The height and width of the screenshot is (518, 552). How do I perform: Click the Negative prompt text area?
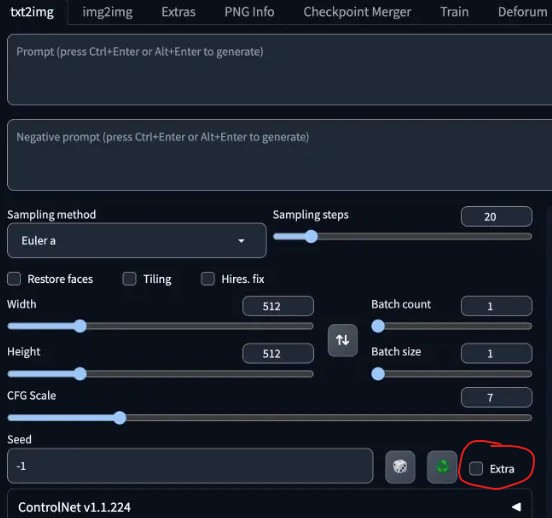280,155
